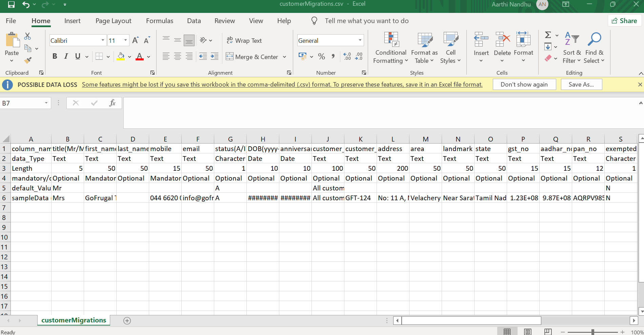The image size is (644, 335).
Task: Open the General number format dropdown
Action: point(360,40)
